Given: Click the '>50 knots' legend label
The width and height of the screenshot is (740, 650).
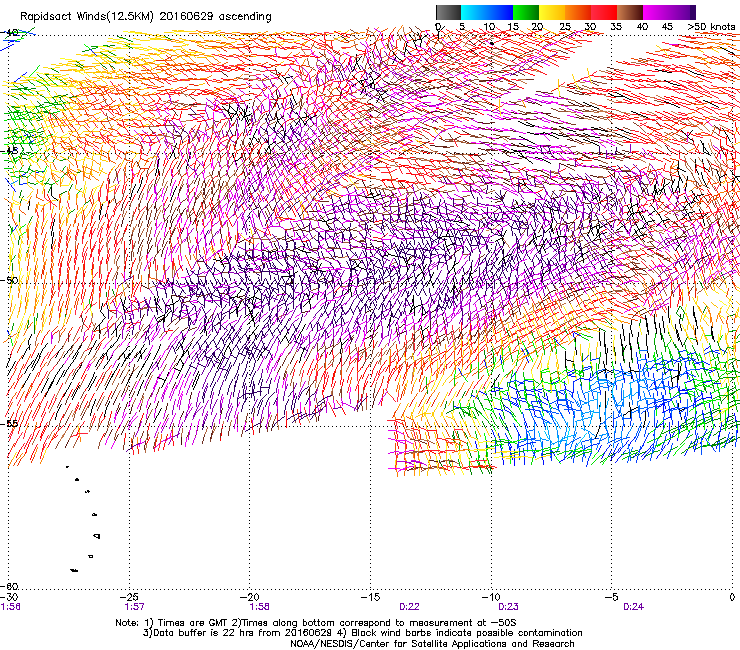Looking at the screenshot, I should point(711,27).
